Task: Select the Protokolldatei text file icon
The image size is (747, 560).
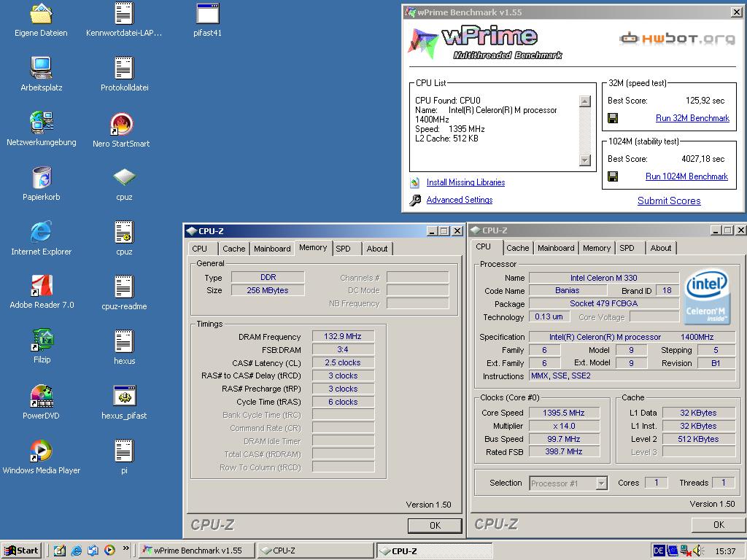Action: 124,68
